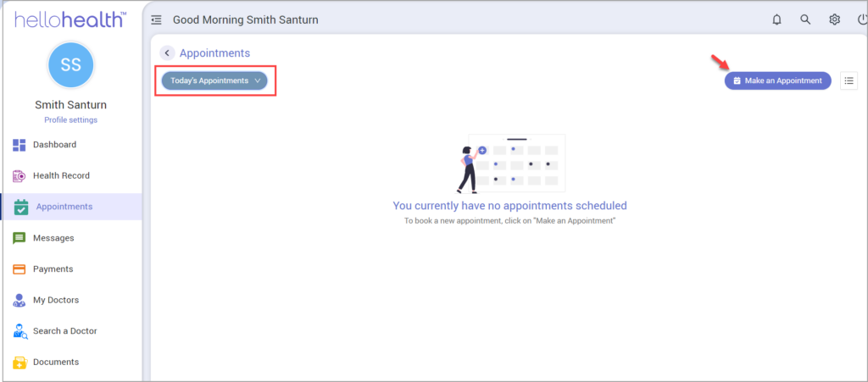Open Documents in sidebar

click(56, 362)
